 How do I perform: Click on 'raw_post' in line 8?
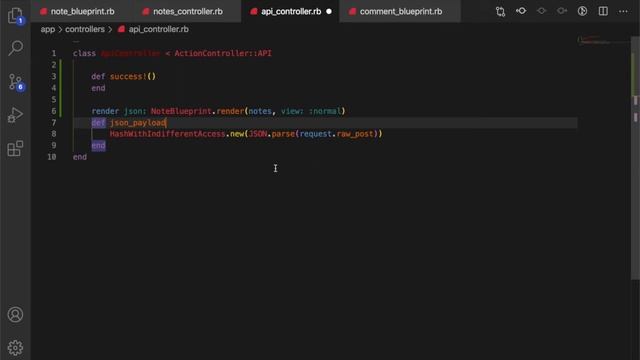(x=355, y=134)
